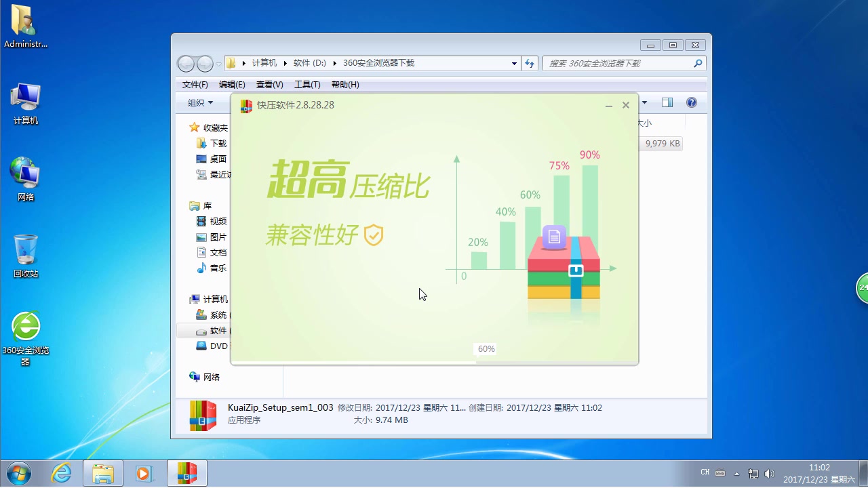The width and height of the screenshot is (868, 488).
Task: Minimize the 快压软件 installer window
Action: [x=608, y=106]
